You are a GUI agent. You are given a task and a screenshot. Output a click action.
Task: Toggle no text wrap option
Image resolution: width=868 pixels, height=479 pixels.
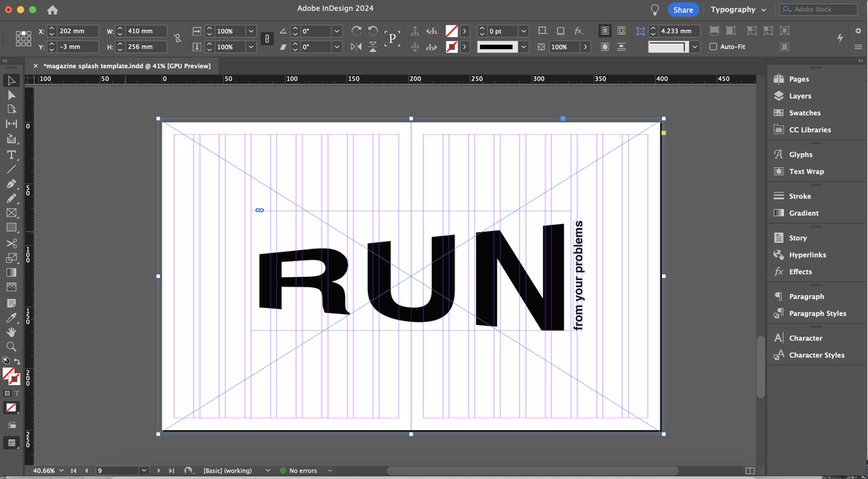[x=605, y=31]
